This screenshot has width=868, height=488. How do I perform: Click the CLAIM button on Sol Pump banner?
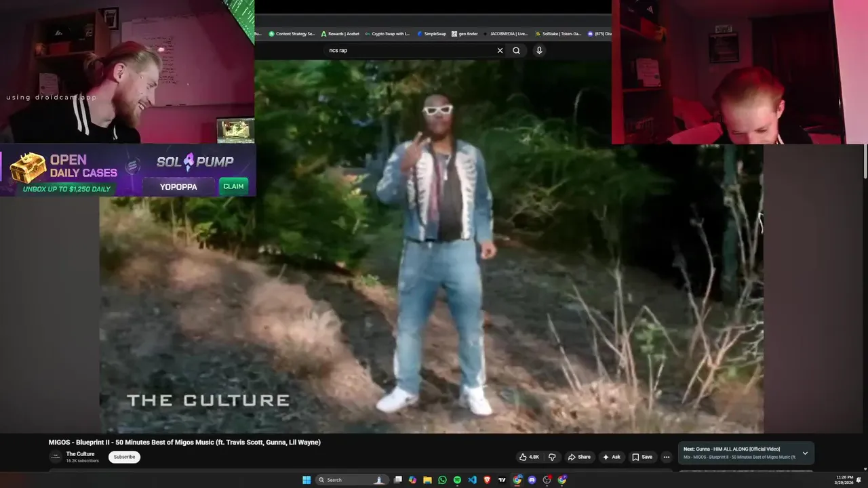[x=233, y=186]
